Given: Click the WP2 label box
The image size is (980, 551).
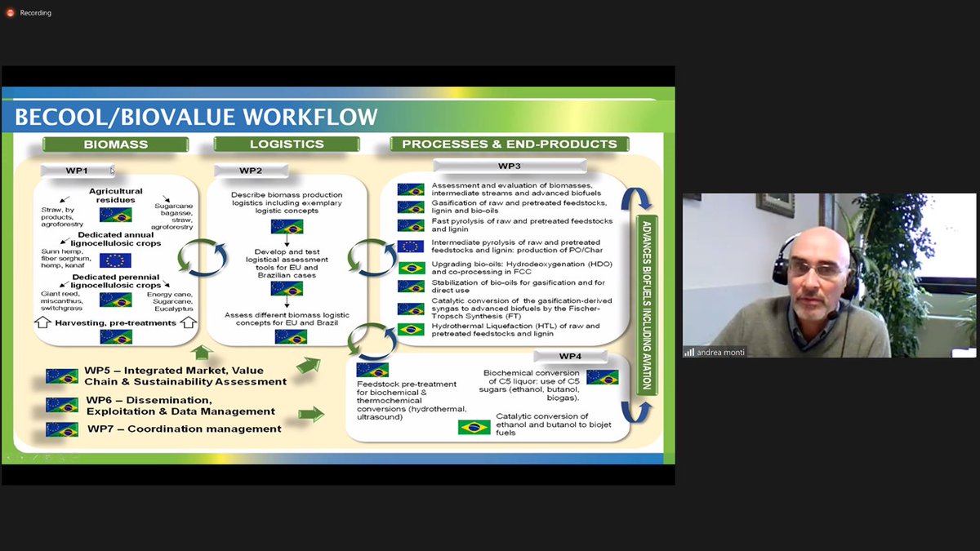Looking at the screenshot, I should click(251, 171).
